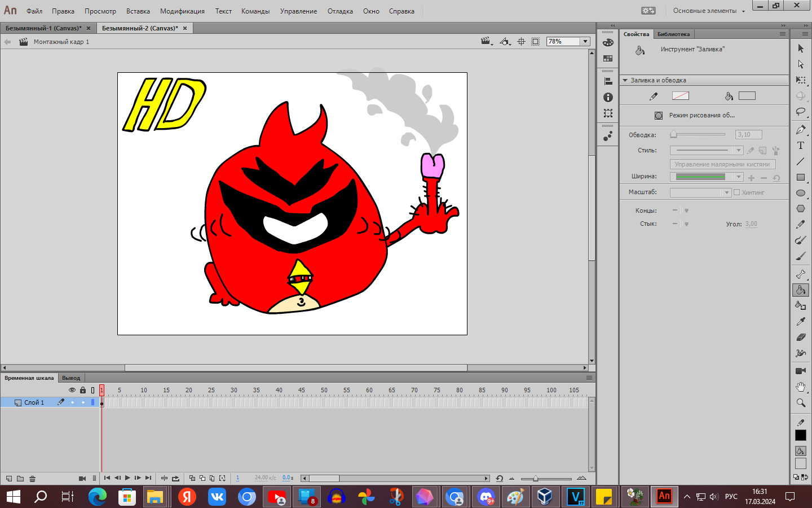The height and width of the screenshot is (508, 812).
Task: Collapse the "Заливка и обводка" section
Action: tap(625, 81)
